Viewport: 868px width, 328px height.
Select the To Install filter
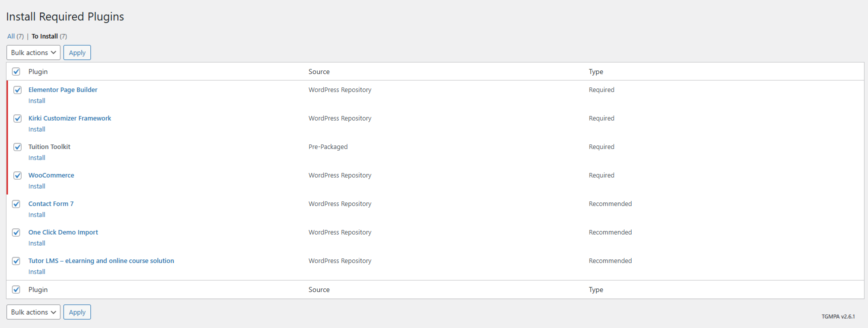pyautogui.click(x=44, y=36)
